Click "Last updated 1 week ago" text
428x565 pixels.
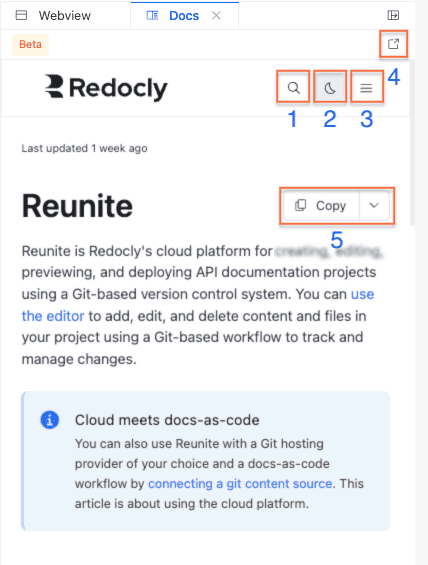[84, 148]
